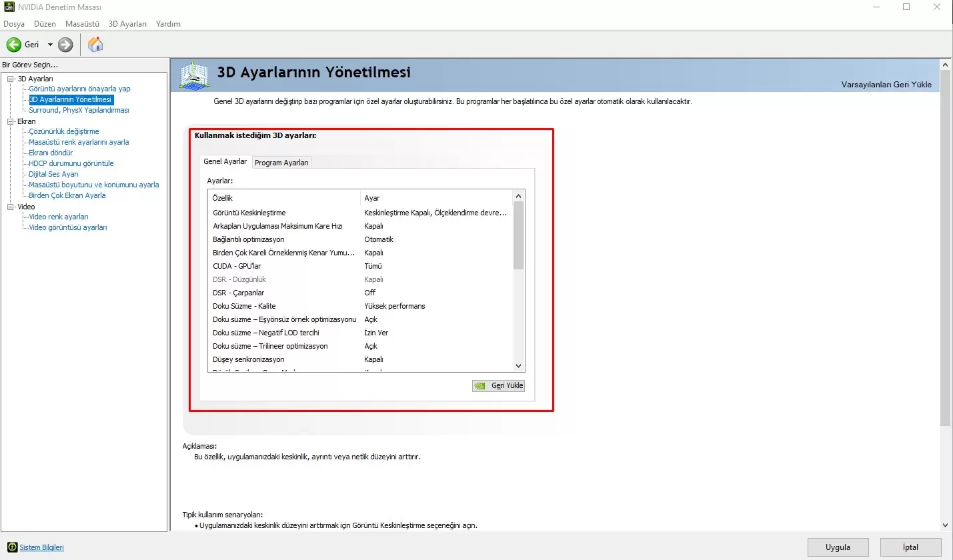Select HDCP durumunu görüntüle
Image resolution: width=953 pixels, height=560 pixels.
pos(71,163)
